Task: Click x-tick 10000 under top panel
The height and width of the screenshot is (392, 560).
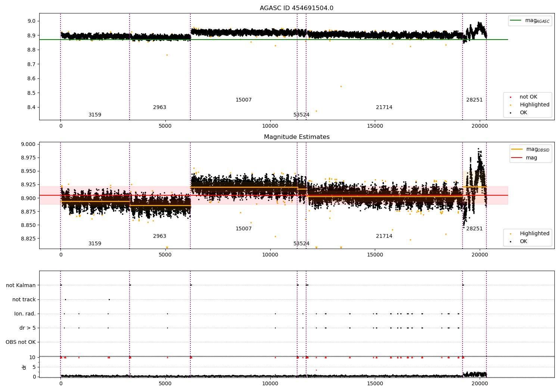Action: pos(270,126)
